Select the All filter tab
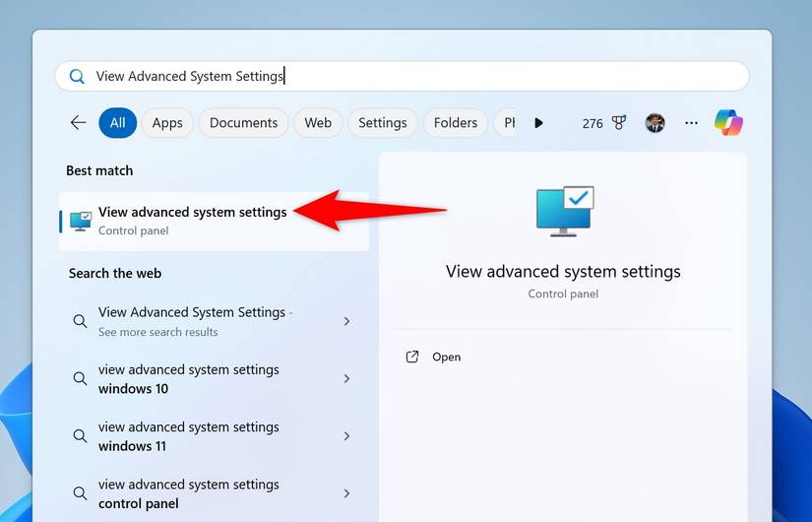The width and height of the screenshot is (812, 522). point(117,123)
